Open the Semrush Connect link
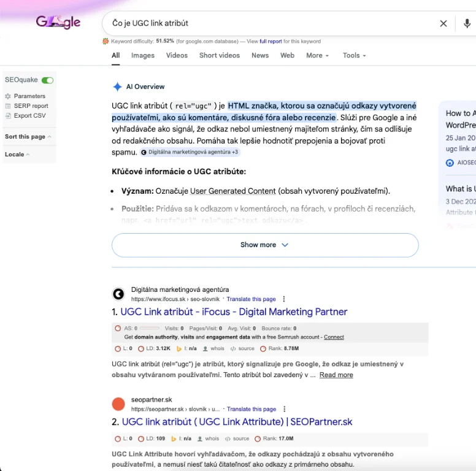Viewport: 476px width, 471px height. click(x=334, y=337)
